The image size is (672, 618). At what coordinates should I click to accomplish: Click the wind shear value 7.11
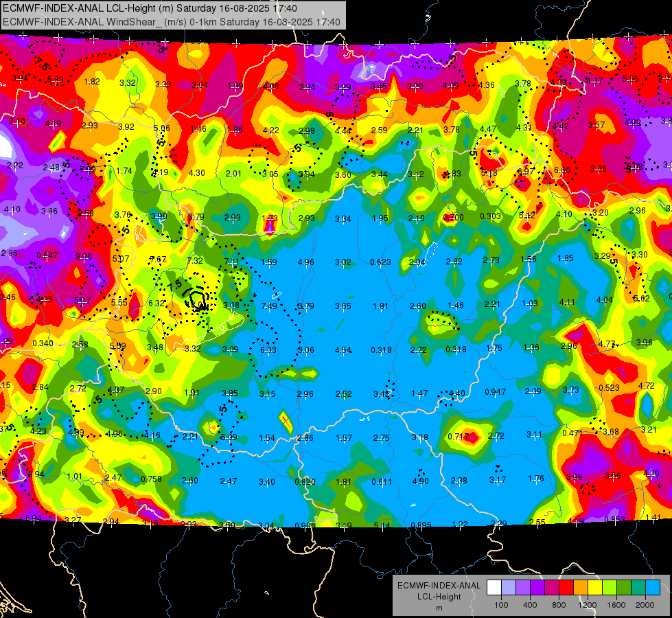tap(232, 262)
